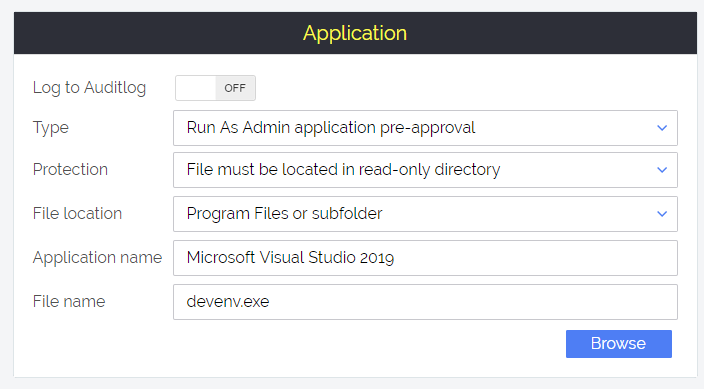Click the File name input field
The image size is (704, 389).
(x=425, y=302)
